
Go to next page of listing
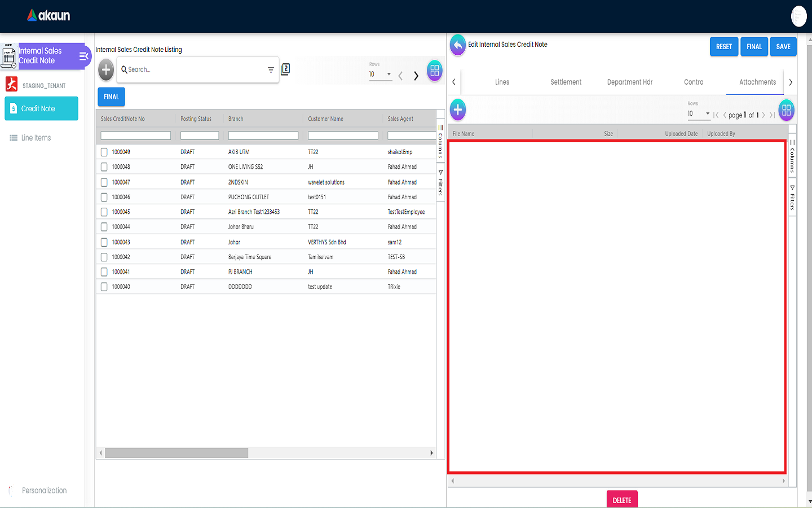pos(416,76)
